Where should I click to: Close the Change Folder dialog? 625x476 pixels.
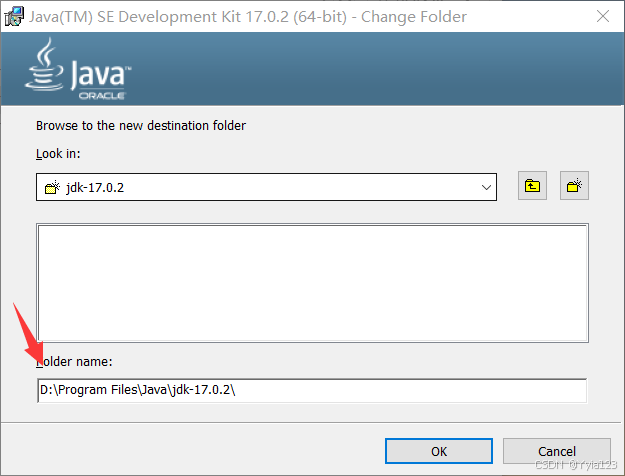click(x=603, y=16)
